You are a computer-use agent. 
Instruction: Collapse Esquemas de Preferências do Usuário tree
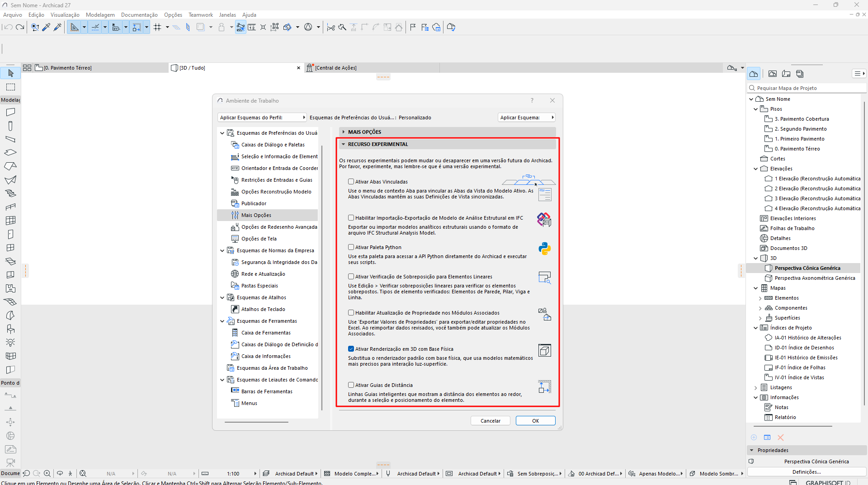(x=222, y=133)
